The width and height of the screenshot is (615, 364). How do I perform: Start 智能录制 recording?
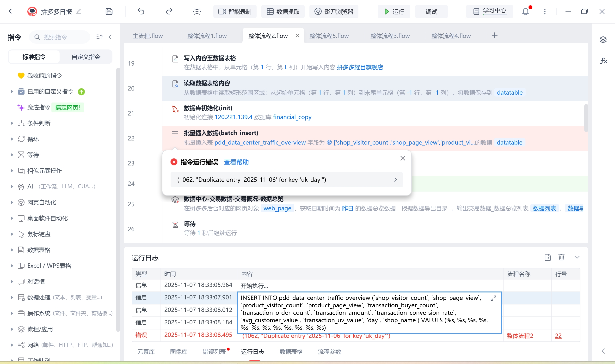(x=235, y=12)
